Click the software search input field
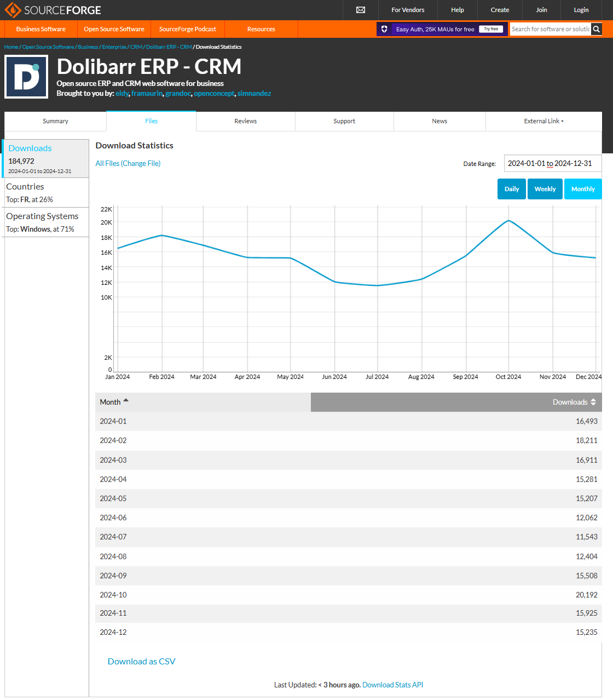The width and height of the screenshot is (613, 700). [551, 29]
